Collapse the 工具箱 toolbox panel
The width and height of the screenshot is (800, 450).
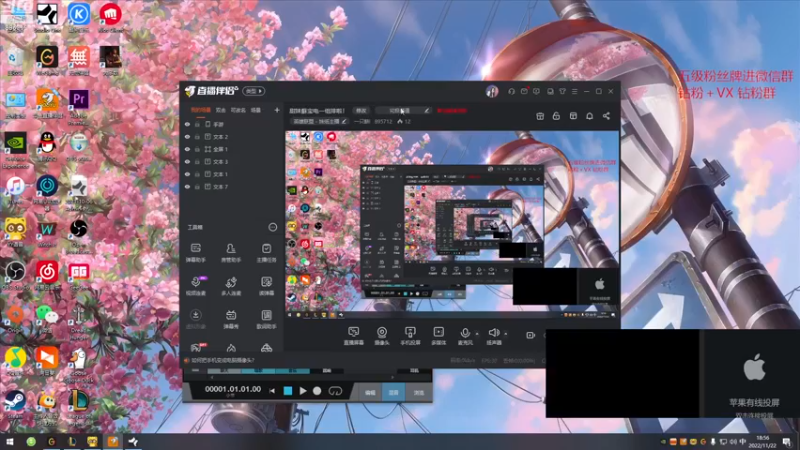(x=273, y=227)
